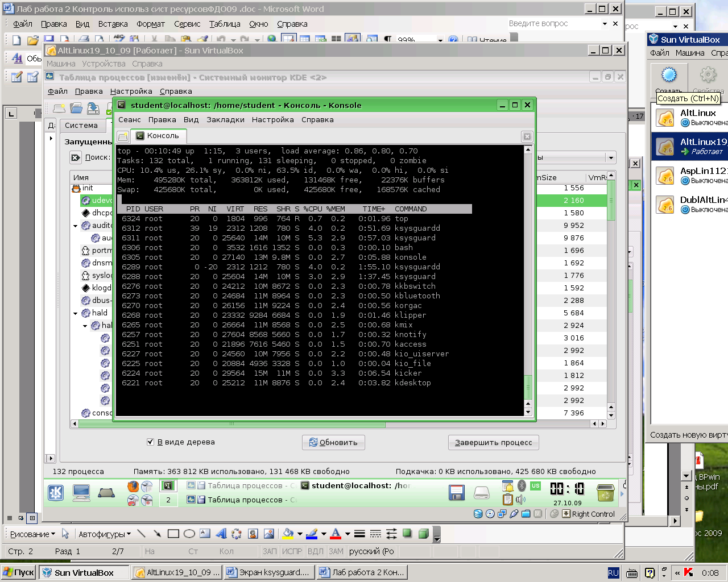Click 'Введите вопрос' help input in Word

[553, 23]
